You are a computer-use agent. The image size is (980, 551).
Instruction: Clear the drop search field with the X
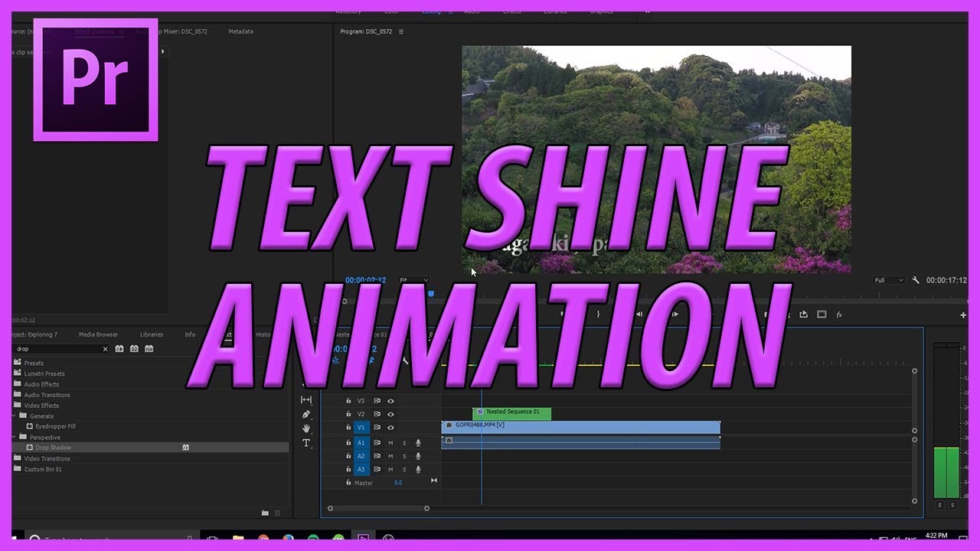coord(105,348)
